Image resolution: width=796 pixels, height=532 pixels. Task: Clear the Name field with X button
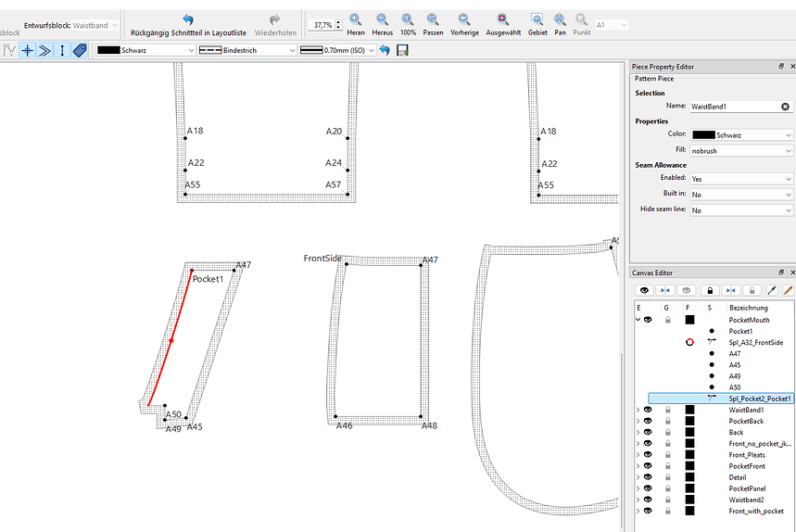785,107
